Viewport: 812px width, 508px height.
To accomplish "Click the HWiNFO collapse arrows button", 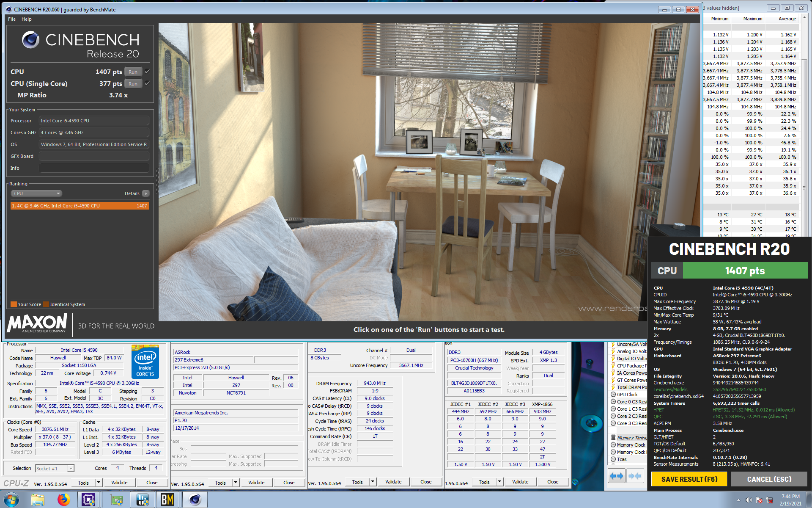I will (x=635, y=476).
